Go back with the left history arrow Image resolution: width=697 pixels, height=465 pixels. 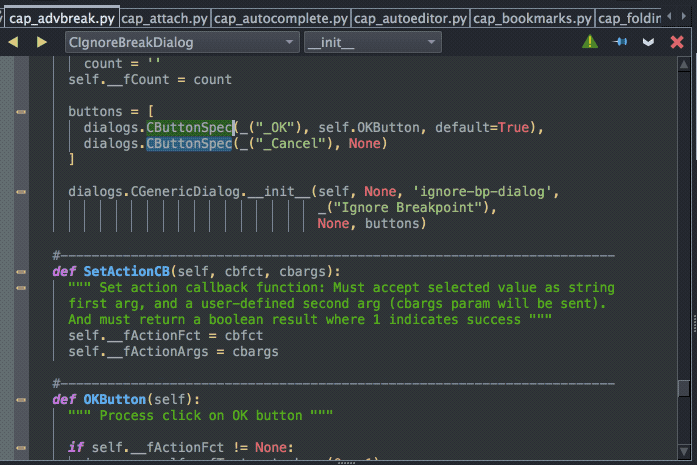click(13, 42)
